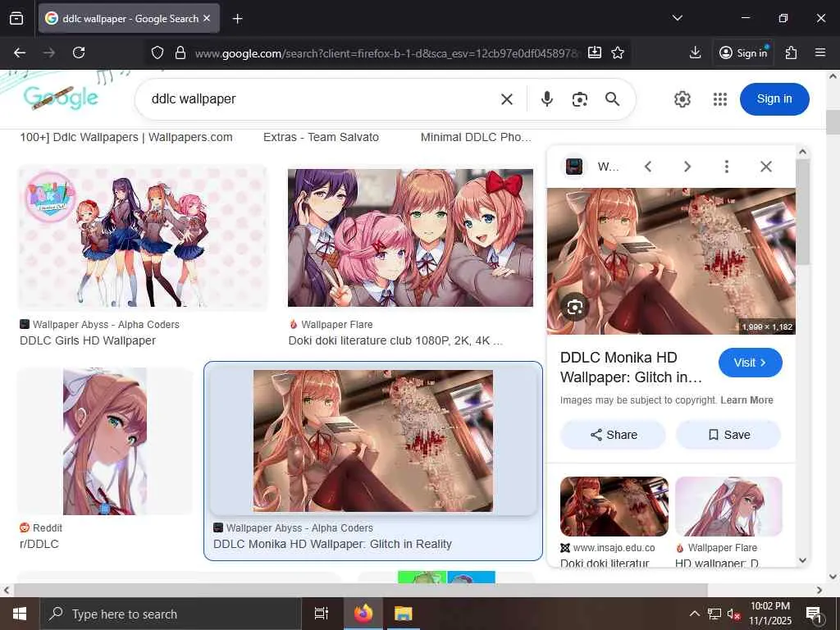
Task: Expand the list all tabs chevron
Action: click(x=677, y=18)
